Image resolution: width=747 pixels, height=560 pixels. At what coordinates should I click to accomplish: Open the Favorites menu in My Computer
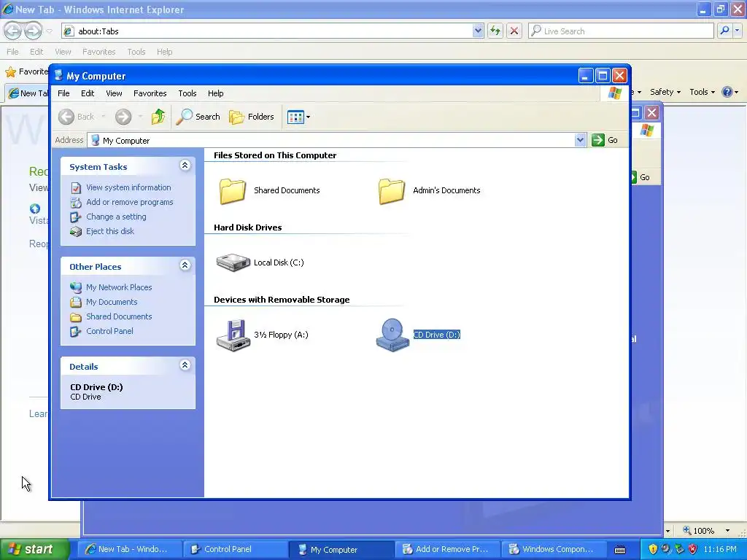150,93
